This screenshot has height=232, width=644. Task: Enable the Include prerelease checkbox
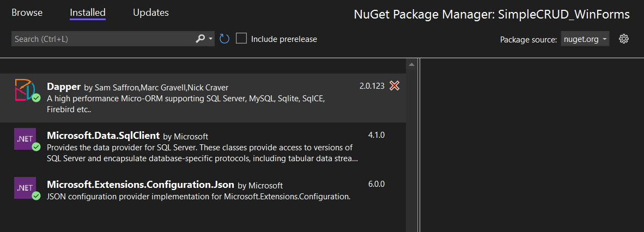point(241,39)
